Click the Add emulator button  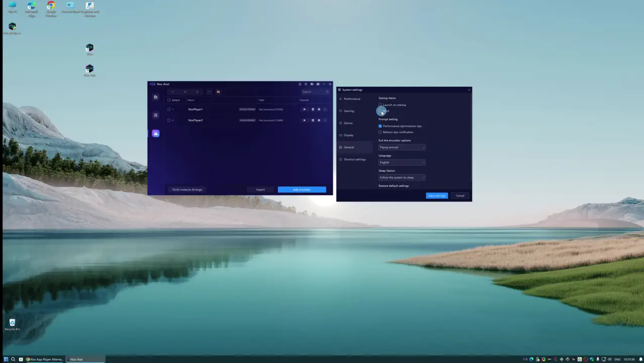(x=302, y=190)
